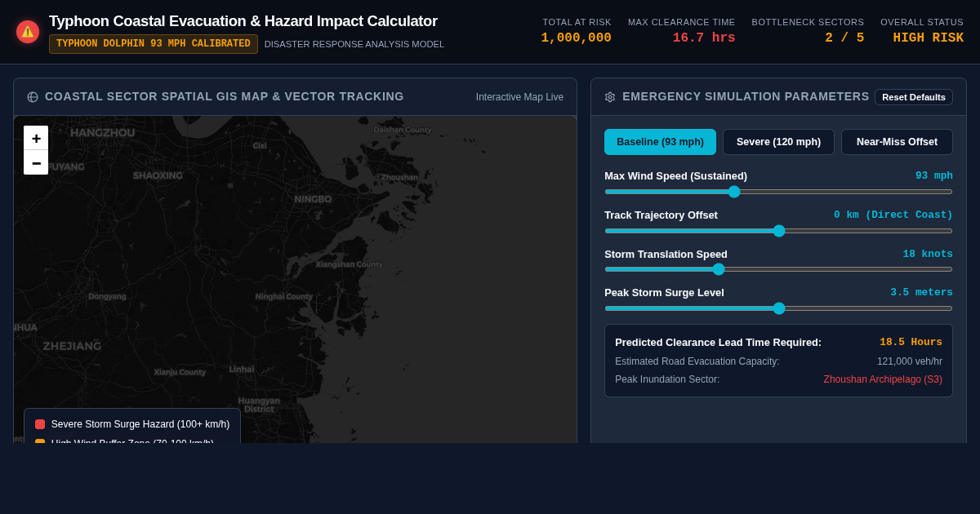The width and height of the screenshot is (980, 514).
Task: Click the 18.5 Hours predicted clearance value
Action: pyautogui.click(x=911, y=343)
